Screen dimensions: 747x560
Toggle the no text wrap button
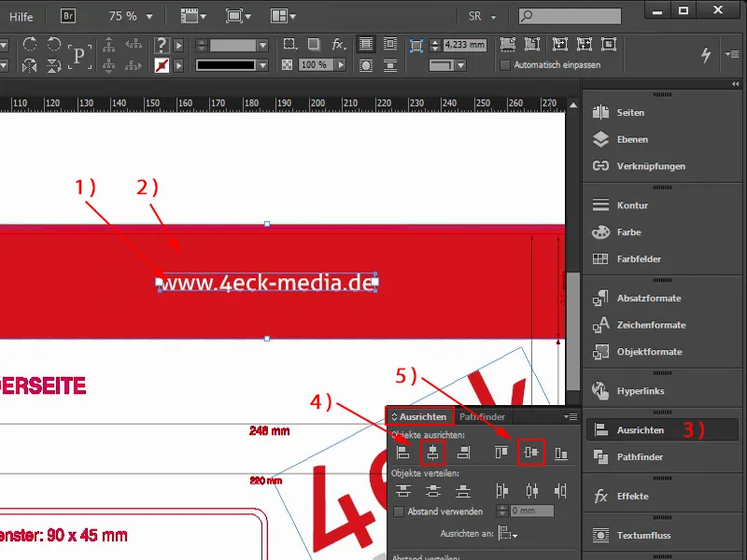pos(366,44)
